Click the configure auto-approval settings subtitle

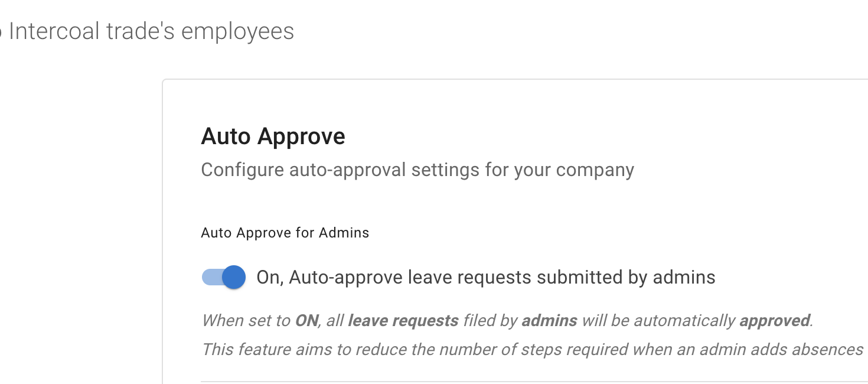[x=417, y=170]
